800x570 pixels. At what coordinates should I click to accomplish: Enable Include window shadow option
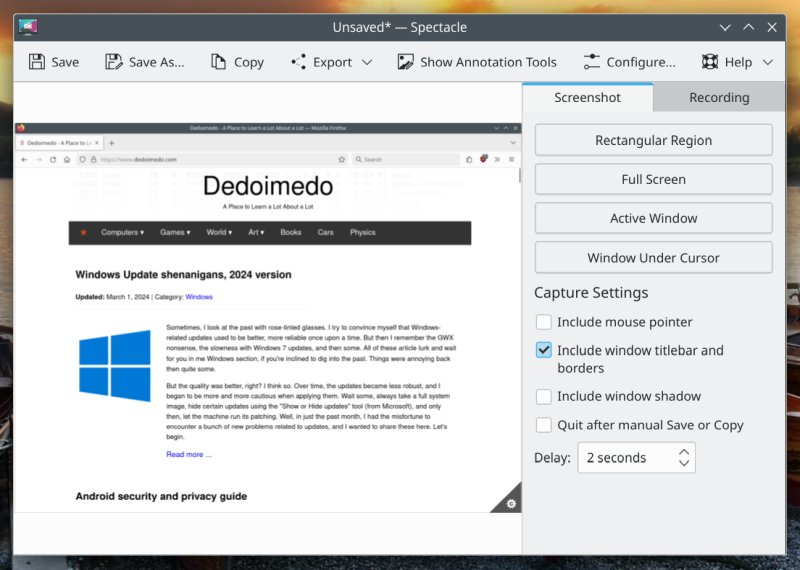[x=543, y=396]
